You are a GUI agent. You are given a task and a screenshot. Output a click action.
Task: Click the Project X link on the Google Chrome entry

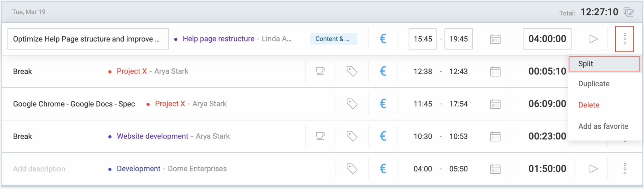click(170, 104)
